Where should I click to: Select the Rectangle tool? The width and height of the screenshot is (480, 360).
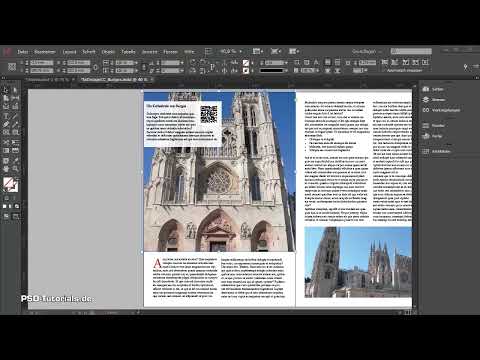tap(15, 133)
